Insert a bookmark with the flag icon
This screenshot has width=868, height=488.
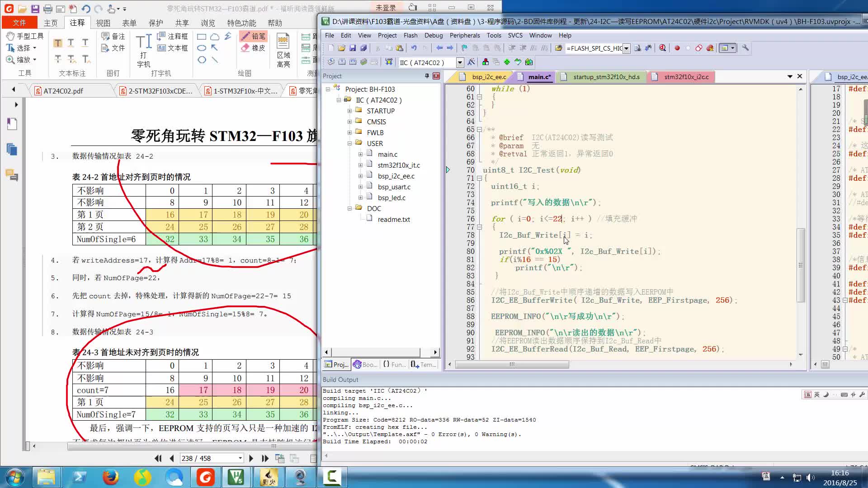464,48
